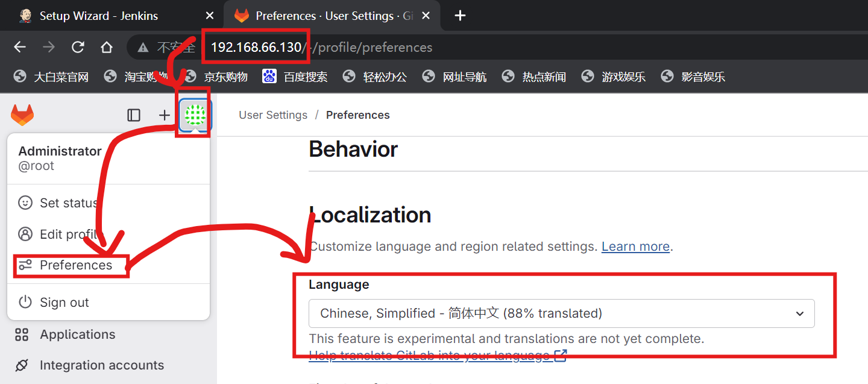The height and width of the screenshot is (384, 868).
Task: Click the Preferences sliders icon
Action: tap(25, 265)
